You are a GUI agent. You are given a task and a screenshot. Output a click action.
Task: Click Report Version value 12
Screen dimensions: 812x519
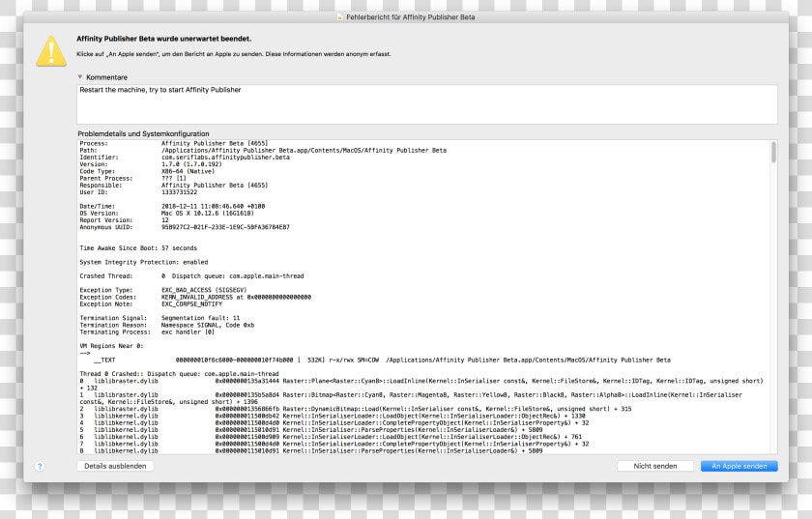pyautogui.click(x=165, y=220)
